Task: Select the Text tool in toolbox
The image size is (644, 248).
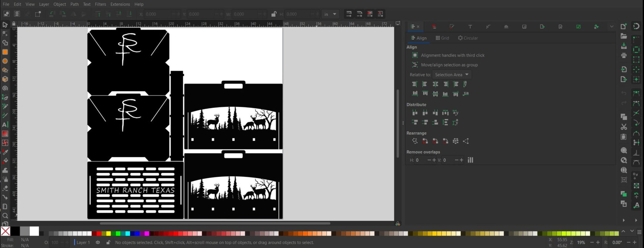Action: tap(5, 125)
